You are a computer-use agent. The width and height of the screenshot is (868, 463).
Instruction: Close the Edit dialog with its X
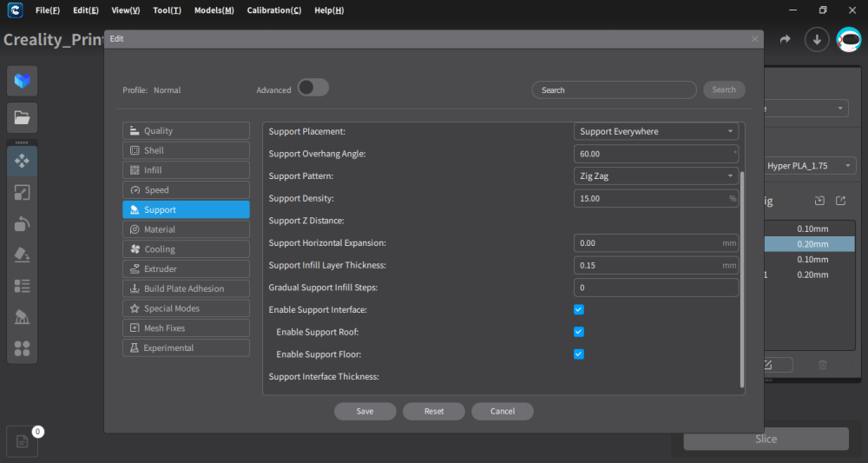click(754, 39)
